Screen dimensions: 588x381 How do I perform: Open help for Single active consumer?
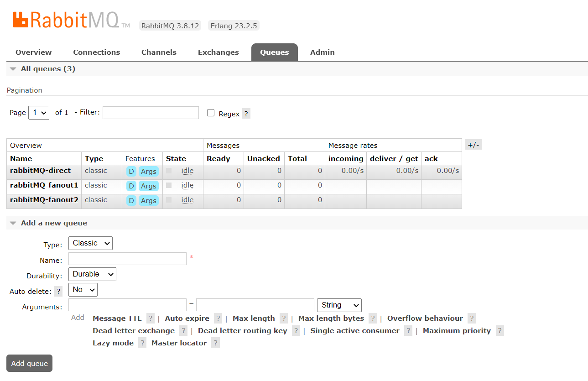click(x=408, y=331)
